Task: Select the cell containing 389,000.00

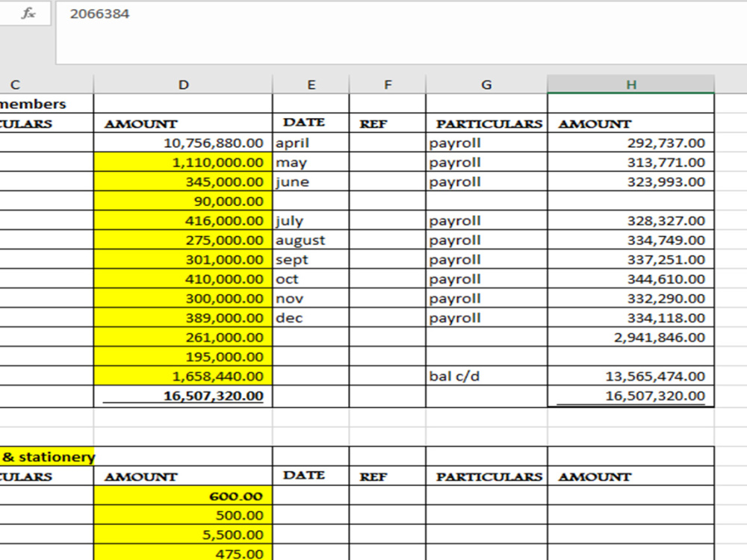Action: [x=184, y=318]
